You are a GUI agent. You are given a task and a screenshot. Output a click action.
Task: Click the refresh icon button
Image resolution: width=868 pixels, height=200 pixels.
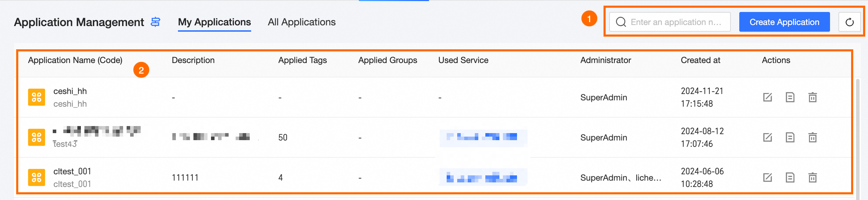(849, 22)
